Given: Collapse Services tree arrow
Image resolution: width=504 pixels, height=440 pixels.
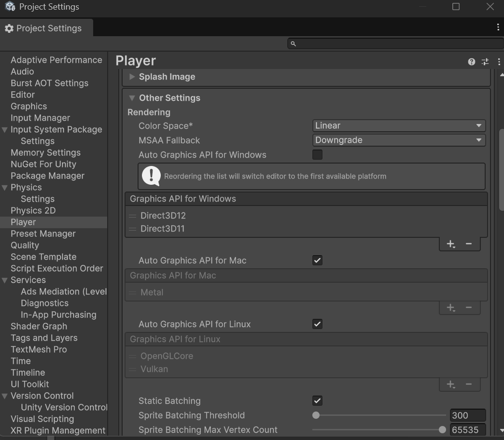Looking at the screenshot, I should [x=5, y=280].
